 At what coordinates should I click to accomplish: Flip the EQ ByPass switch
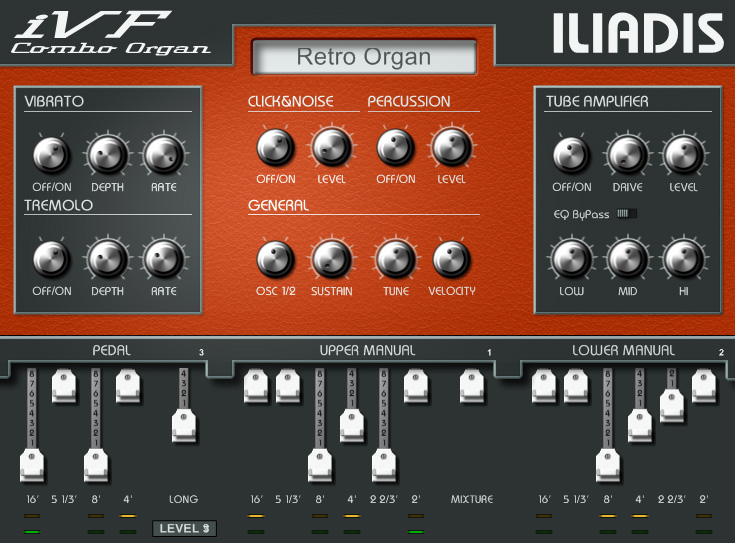[x=627, y=214]
